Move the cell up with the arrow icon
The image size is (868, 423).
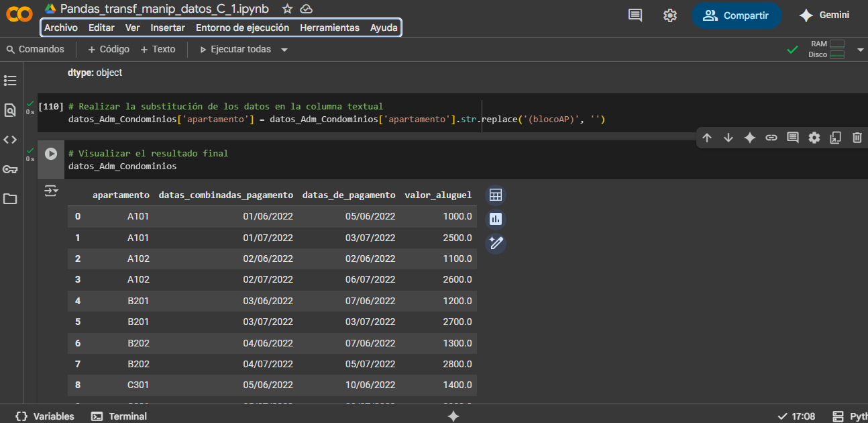707,138
